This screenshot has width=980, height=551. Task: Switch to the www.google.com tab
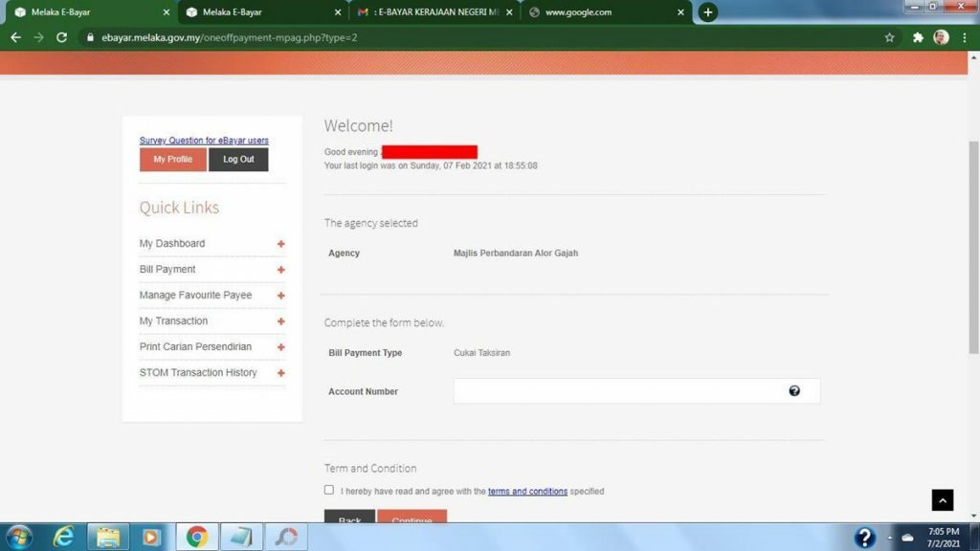tap(598, 12)
